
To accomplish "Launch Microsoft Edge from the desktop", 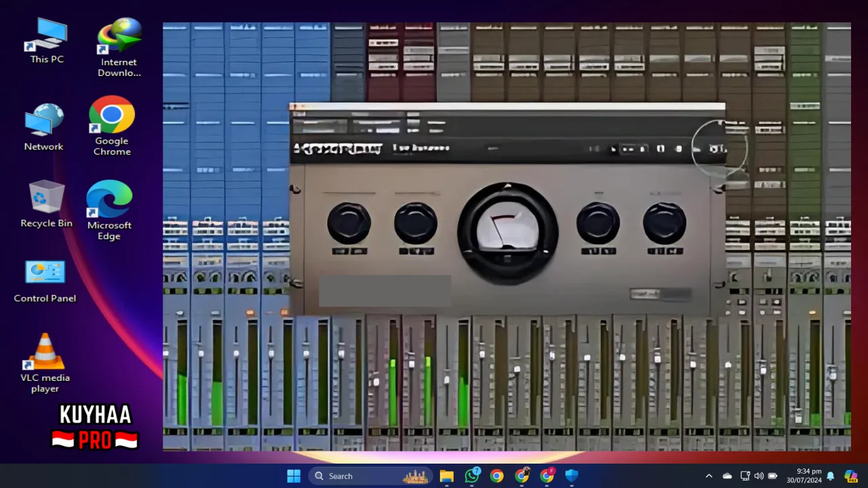I will 109,210.
